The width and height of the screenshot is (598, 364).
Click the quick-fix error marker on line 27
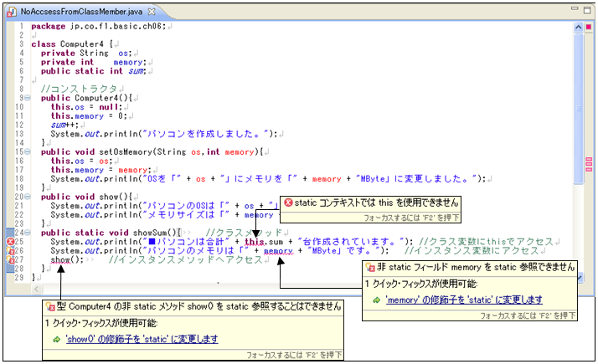[11, 259]
